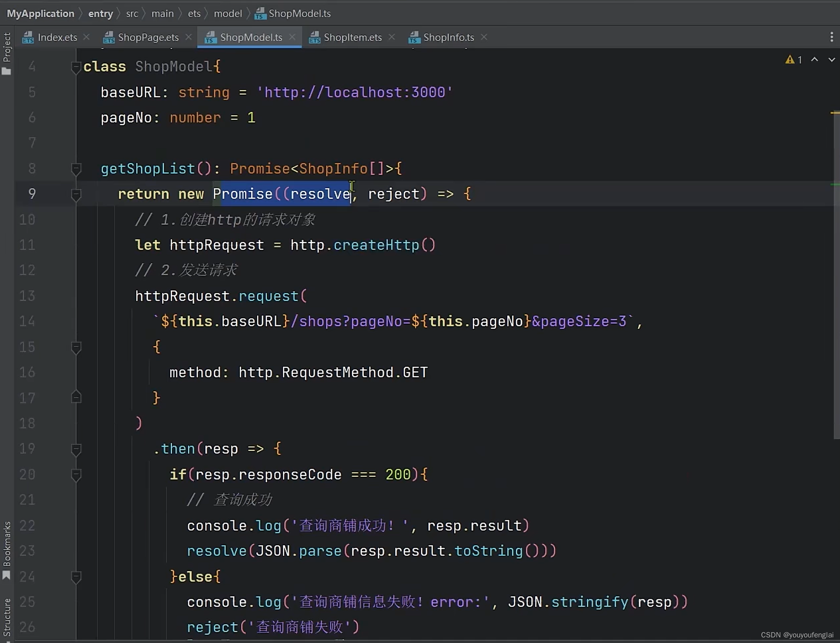This screenshot has width=840, height=643.
Task: Click responseCode on line 20
Action: (x=290, y=475)
